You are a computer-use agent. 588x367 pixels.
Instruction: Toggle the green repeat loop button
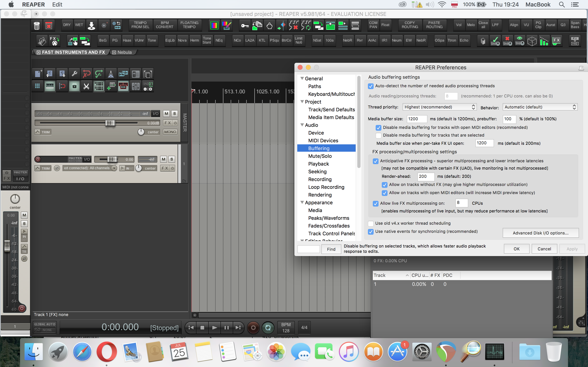coord(268,328)
